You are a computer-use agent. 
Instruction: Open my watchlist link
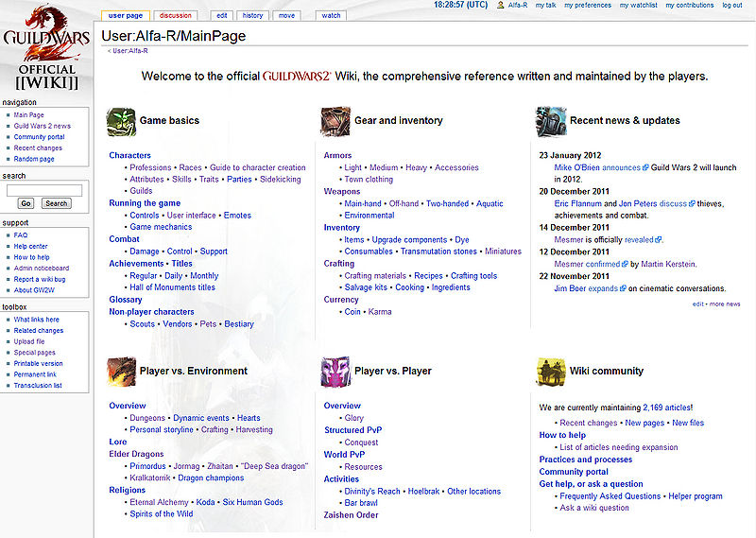pos(639,5)
